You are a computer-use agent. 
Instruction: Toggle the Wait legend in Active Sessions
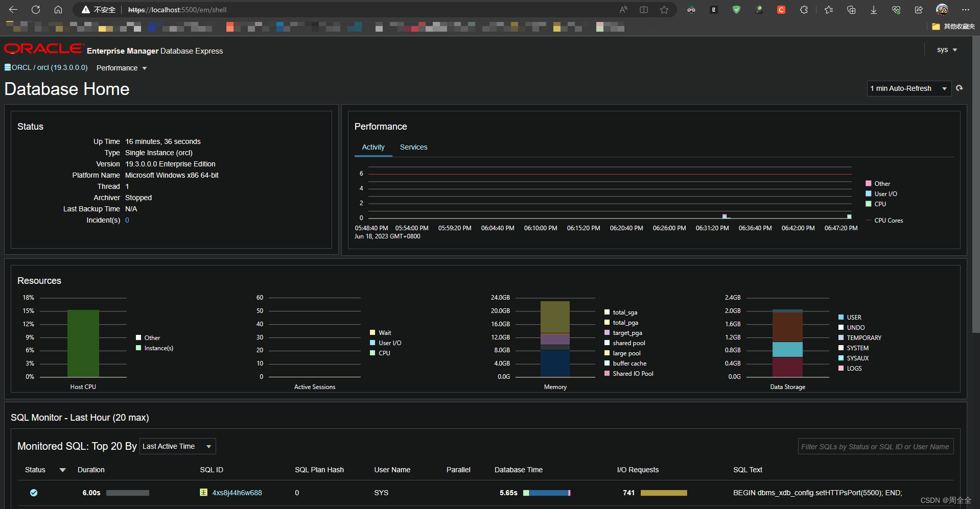pos(381,332)
